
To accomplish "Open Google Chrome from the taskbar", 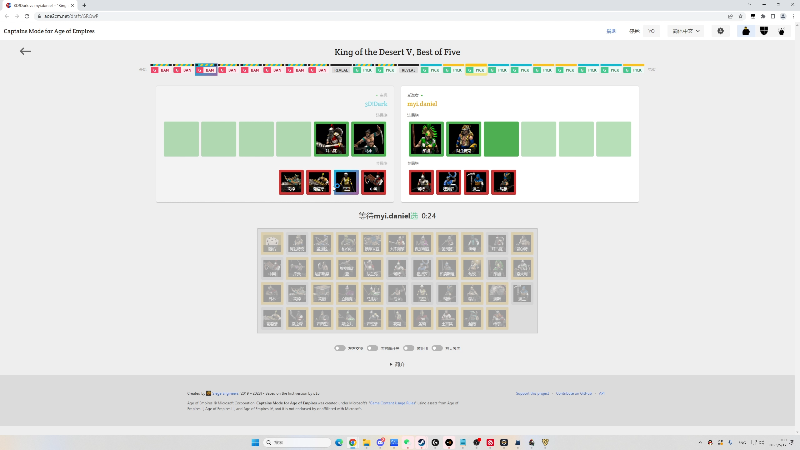I will click(x=353, y=442).
